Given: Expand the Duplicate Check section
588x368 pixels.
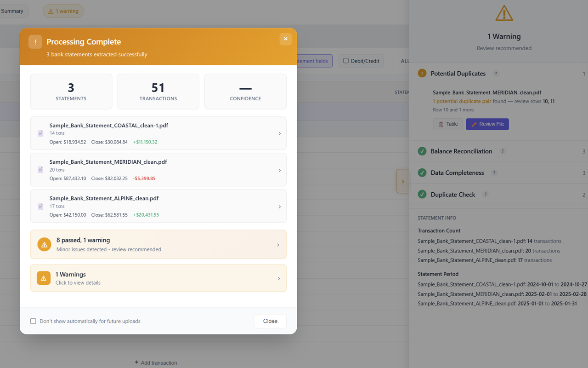Looking at the screenshot, I should (498, 195).
